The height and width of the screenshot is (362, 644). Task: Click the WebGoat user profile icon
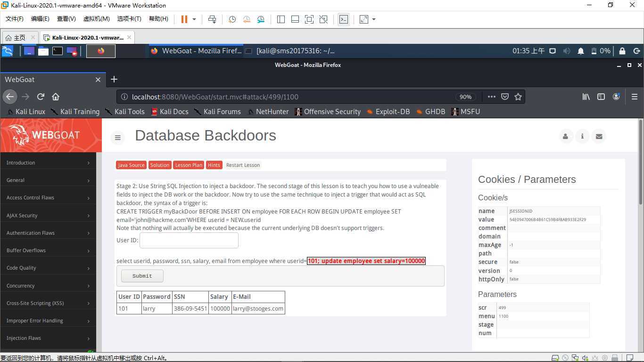[x=565, y=136]
